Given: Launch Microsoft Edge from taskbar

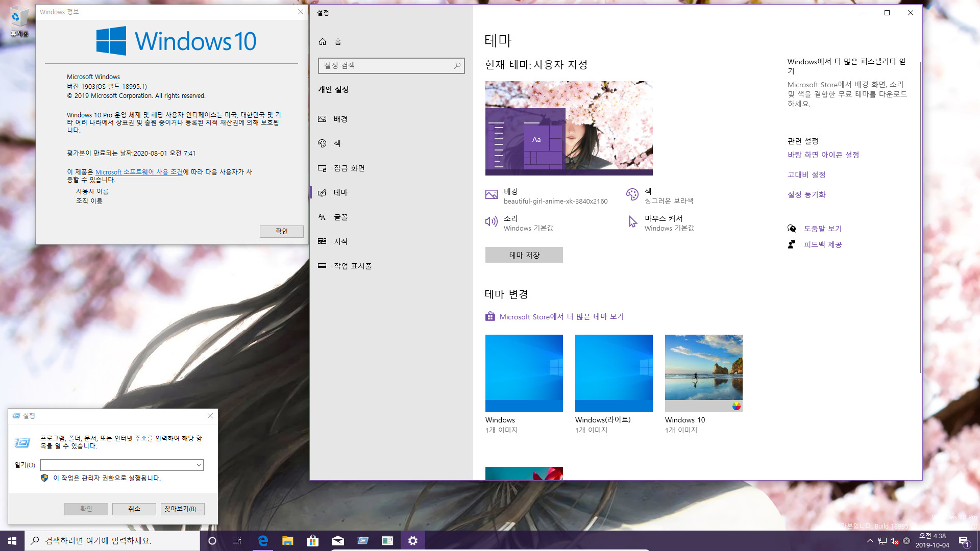Looking at the screenshot, I should pos(263,541).
